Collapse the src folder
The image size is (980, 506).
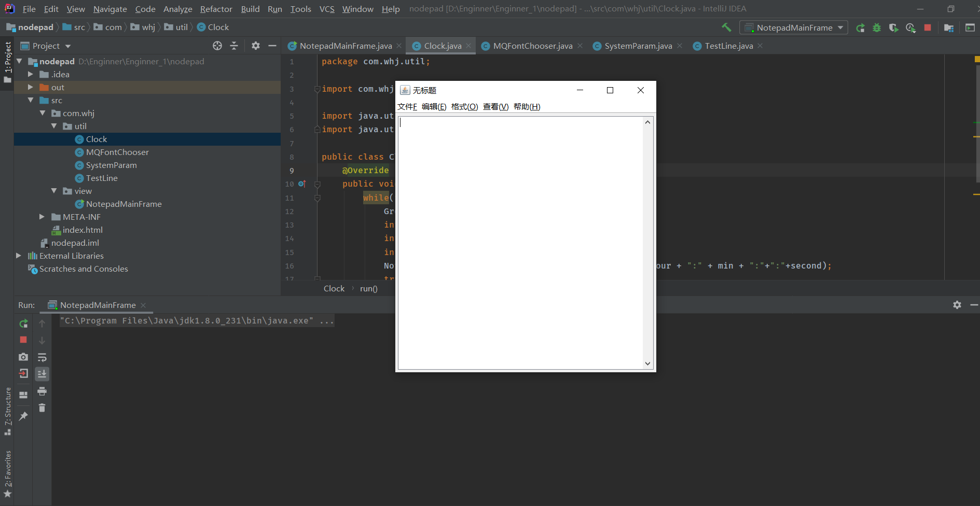(x=31, y=100)
